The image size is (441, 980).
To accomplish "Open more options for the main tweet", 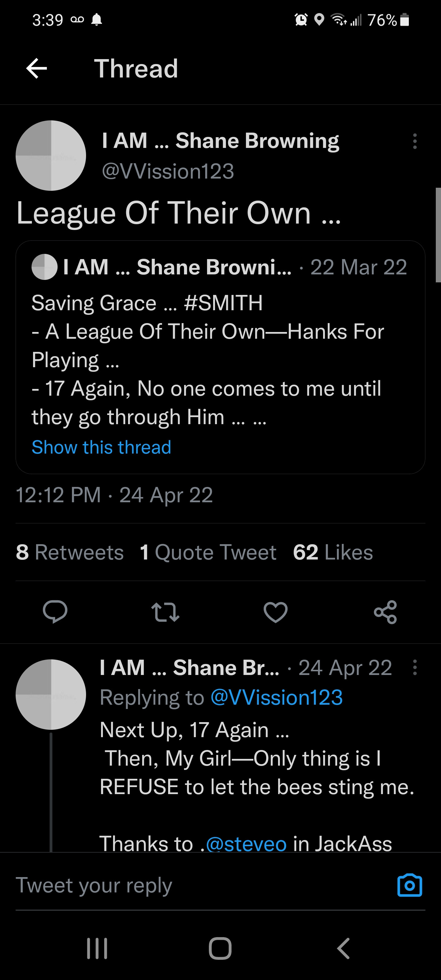I will tap(415, 141).
